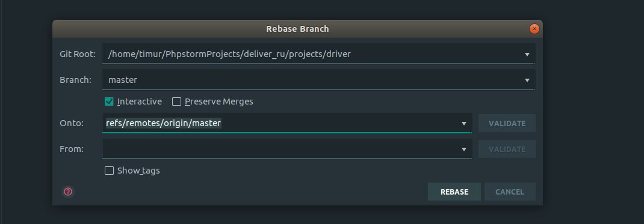
Task: Expand the Git Root dropdown arrow
Action: tap(527, 54)
